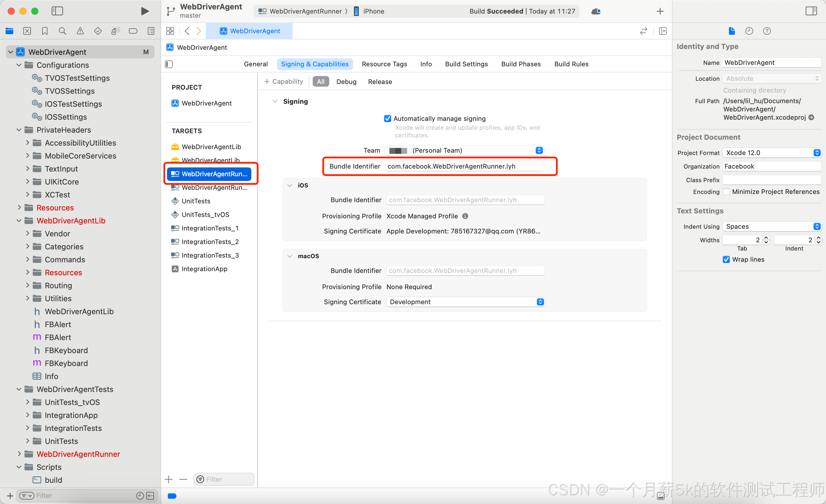Screen dimensions: 826x504
Task: Reveal Full Path in Finder arrow
Action: point(811,118)
